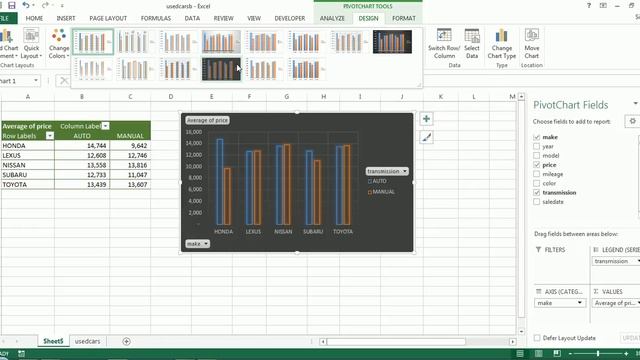
Task: Check Defer Layout Update
Action: click(x=537, y=338)
